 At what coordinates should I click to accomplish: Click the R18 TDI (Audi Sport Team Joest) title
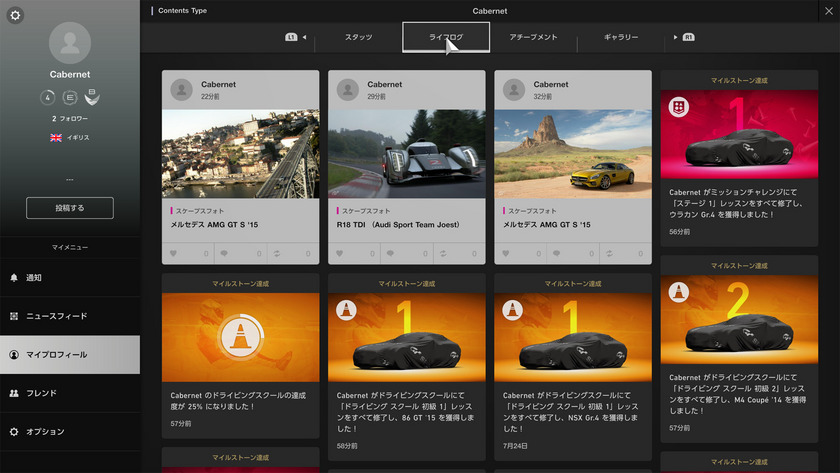[398, 224]
